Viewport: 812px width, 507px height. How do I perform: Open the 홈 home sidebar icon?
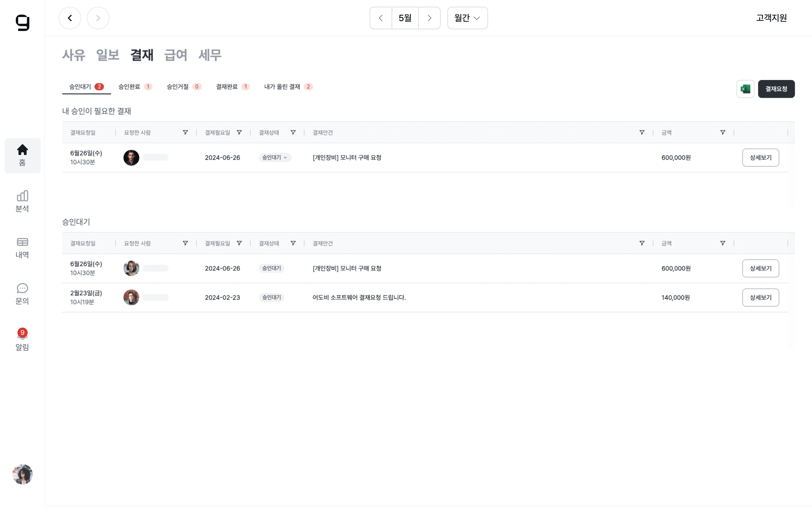(x=22, y=155)
